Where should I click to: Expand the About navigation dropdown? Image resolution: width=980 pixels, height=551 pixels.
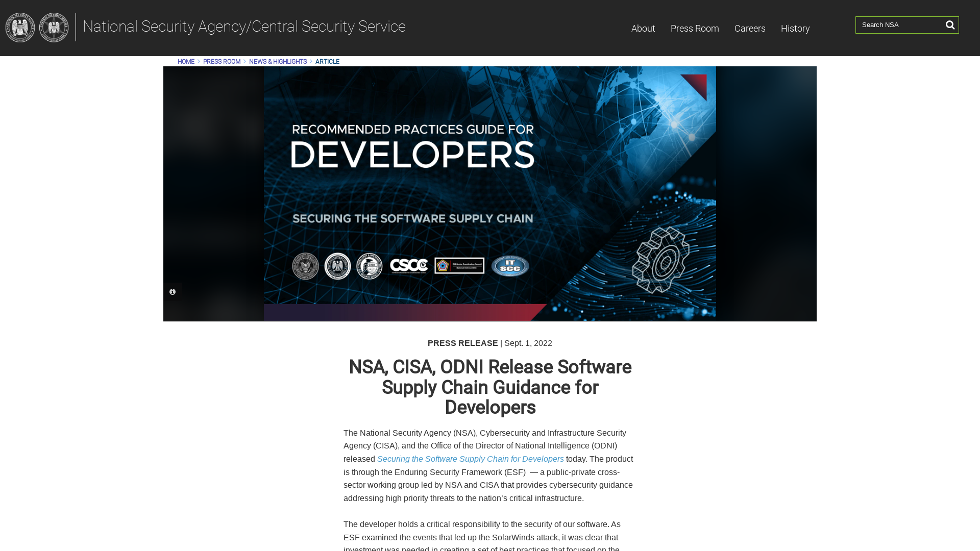(x=643, y=29)
